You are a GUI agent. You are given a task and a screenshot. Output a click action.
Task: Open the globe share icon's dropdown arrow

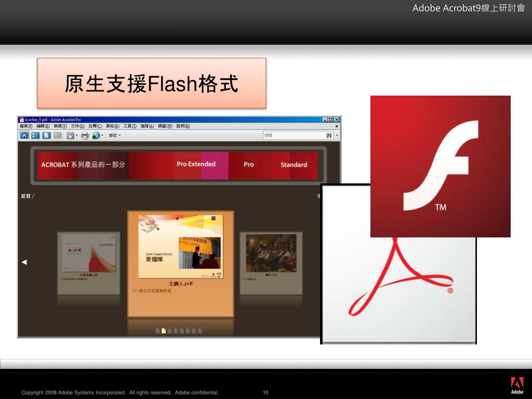102,136
